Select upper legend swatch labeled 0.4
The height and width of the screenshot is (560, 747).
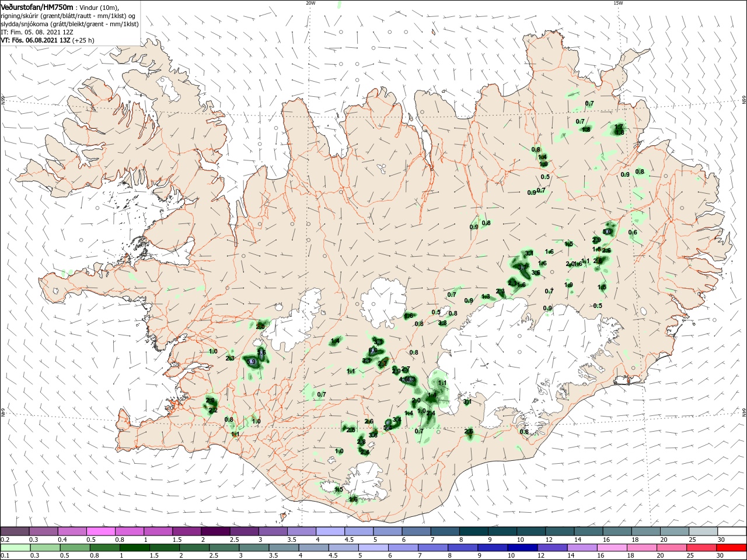[72, 531]
